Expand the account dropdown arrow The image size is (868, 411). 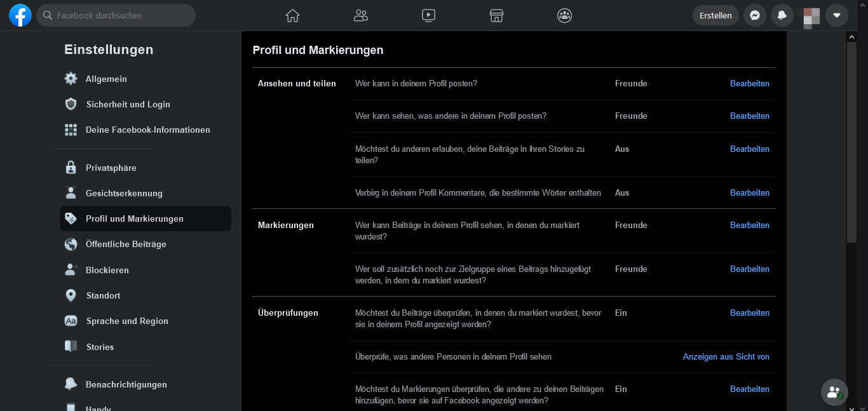[837, 15]
